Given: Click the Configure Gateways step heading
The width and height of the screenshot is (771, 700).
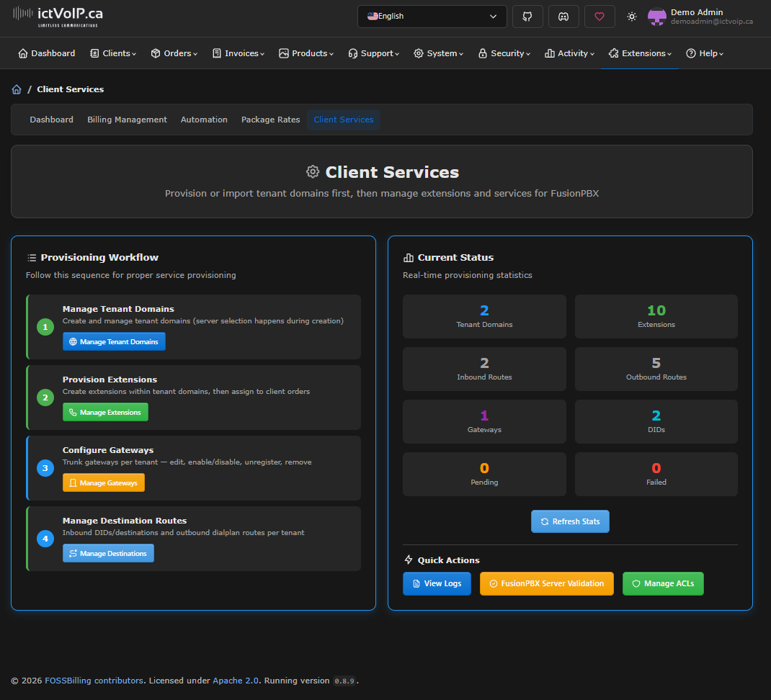Looking at the screenshot, I should [108, 450].
